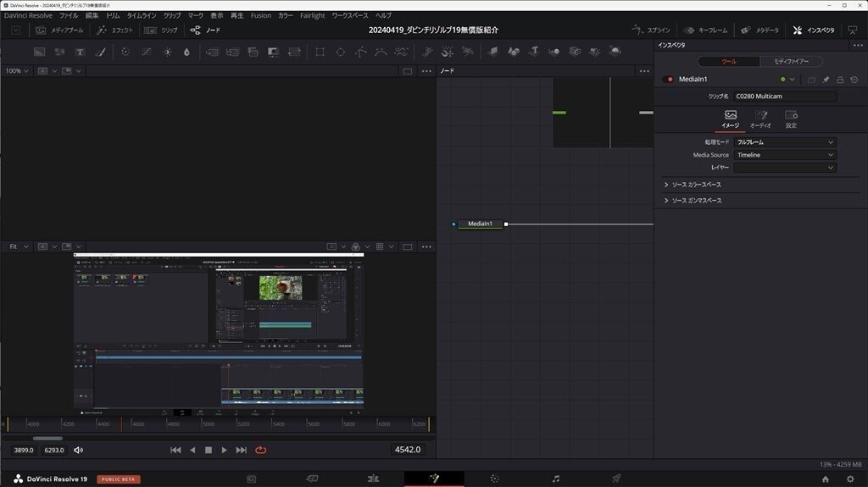Open the Media Source dropdown
868x487 pixels.
pyautogui.click(x=784, y=155)
